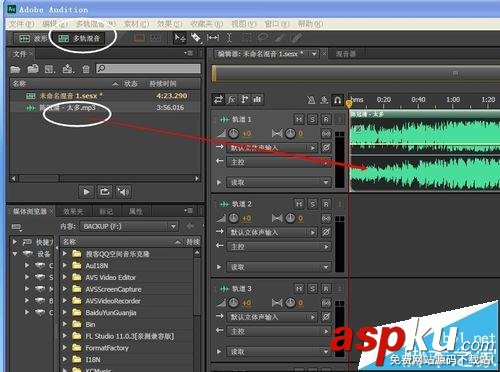Open the 帮助 menu
This screenshot has width=500, height=372.
pyautogui.click(x=310, y=24)
